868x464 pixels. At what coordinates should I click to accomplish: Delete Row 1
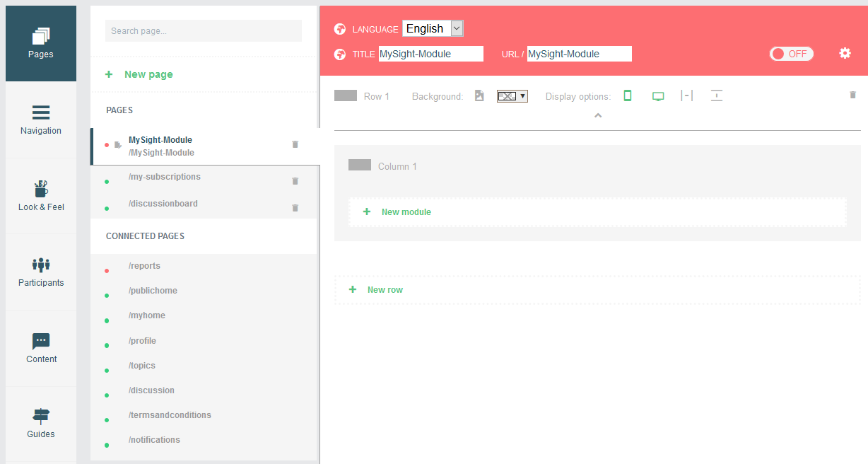coord(852,95)
